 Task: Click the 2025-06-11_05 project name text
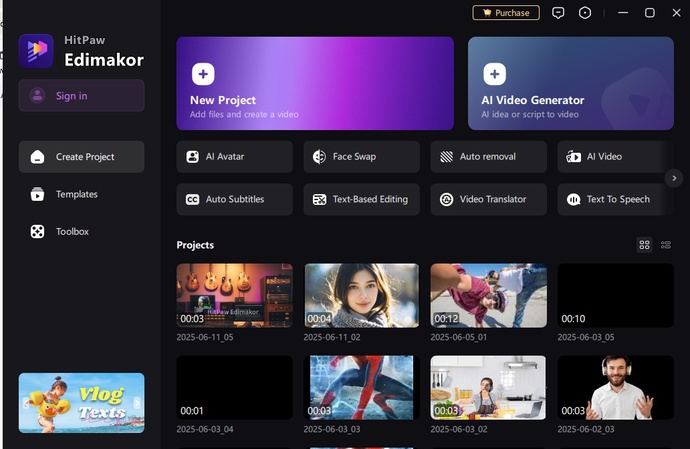pos(205,337)
